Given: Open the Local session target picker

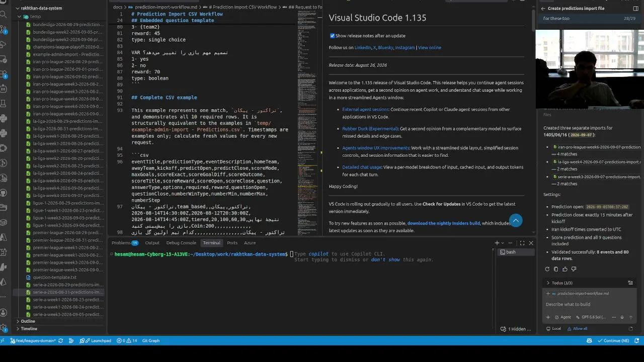Looking at the screenshot, I should (554, 329).
